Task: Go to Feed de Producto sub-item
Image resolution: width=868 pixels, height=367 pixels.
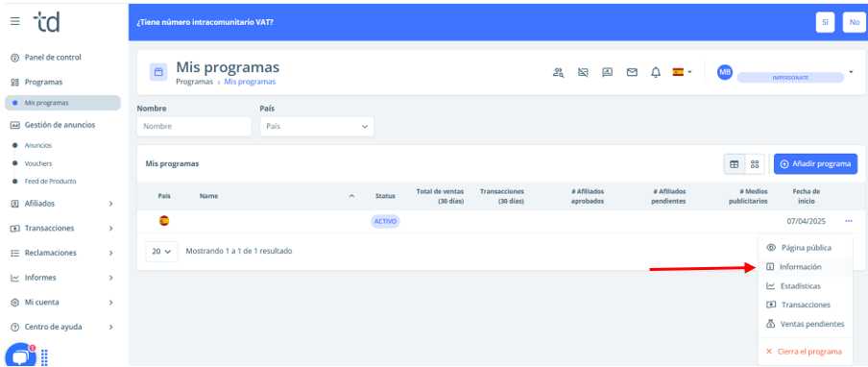Action: pos(50,181)
